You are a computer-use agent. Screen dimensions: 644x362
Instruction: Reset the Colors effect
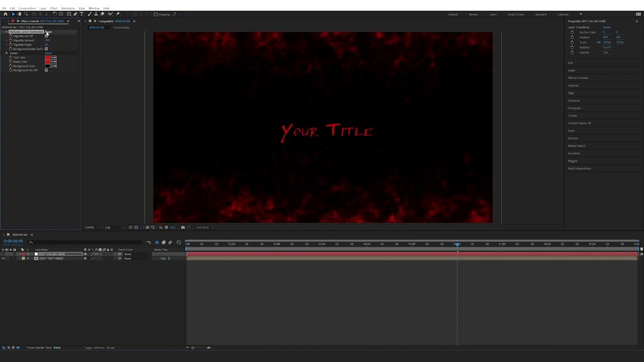[x=48, y=53]
